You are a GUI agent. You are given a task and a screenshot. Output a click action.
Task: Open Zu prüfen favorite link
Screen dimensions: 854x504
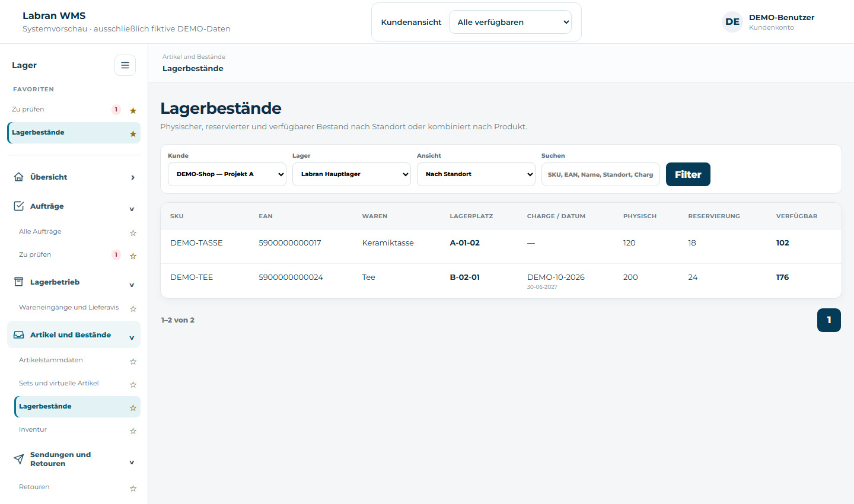[x=28, y=109]
